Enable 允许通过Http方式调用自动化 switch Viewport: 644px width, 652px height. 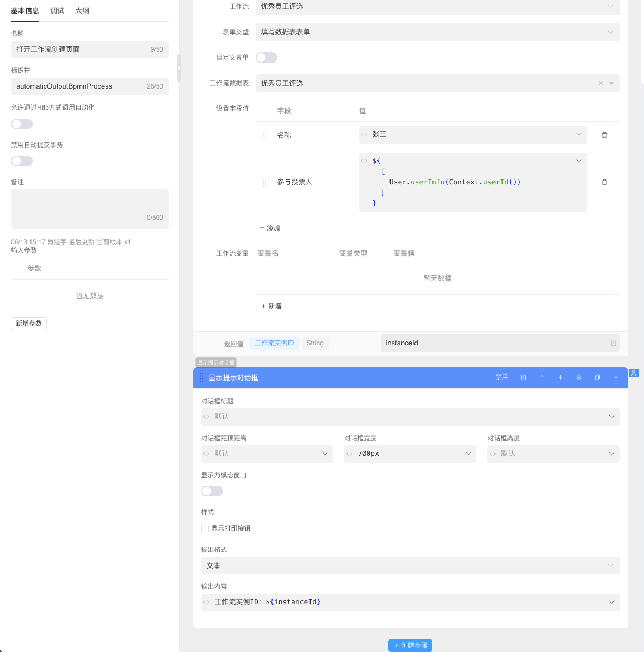pyautogui.click(x=22, y=124)
